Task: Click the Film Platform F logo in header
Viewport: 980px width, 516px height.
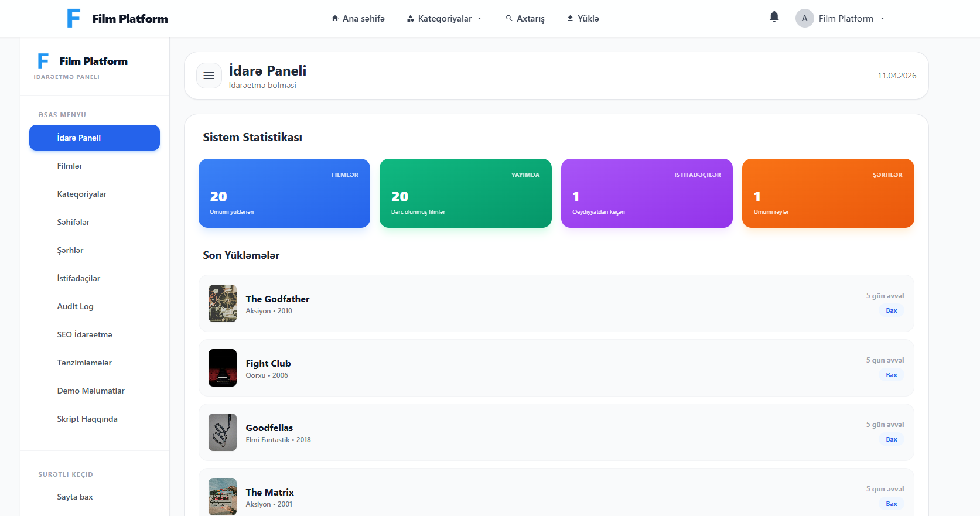Action: (73, 18)
